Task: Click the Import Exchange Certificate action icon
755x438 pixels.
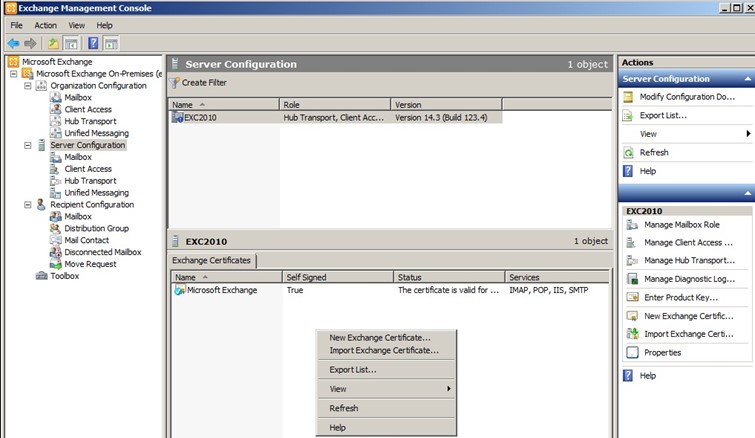Action: click(x=632, y=334)
